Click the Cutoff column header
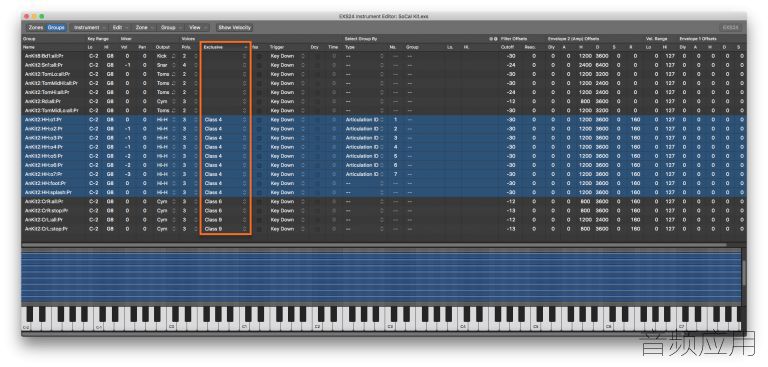This screenshot has height=367, width=768. pyautogui.click(x=507, y=47)
